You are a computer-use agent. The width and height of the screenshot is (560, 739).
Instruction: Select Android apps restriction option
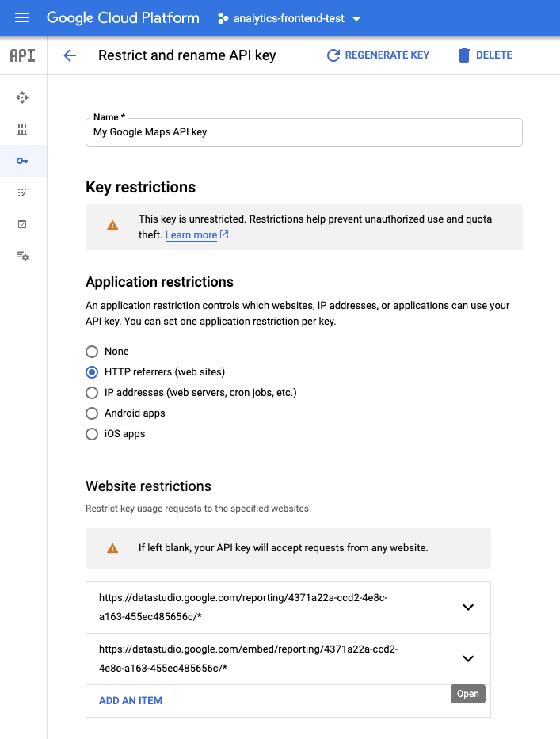(92, 413)
